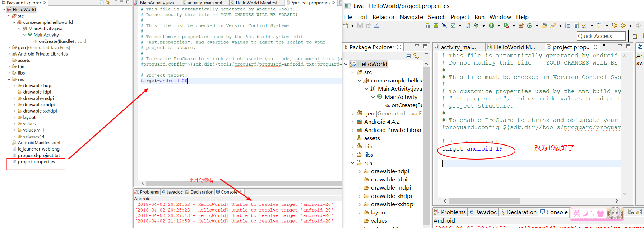This screenshot has width=644, height=228.
Task: Expand values-v11 folder in left Package Explorer
Action: [x=14, y=130]
